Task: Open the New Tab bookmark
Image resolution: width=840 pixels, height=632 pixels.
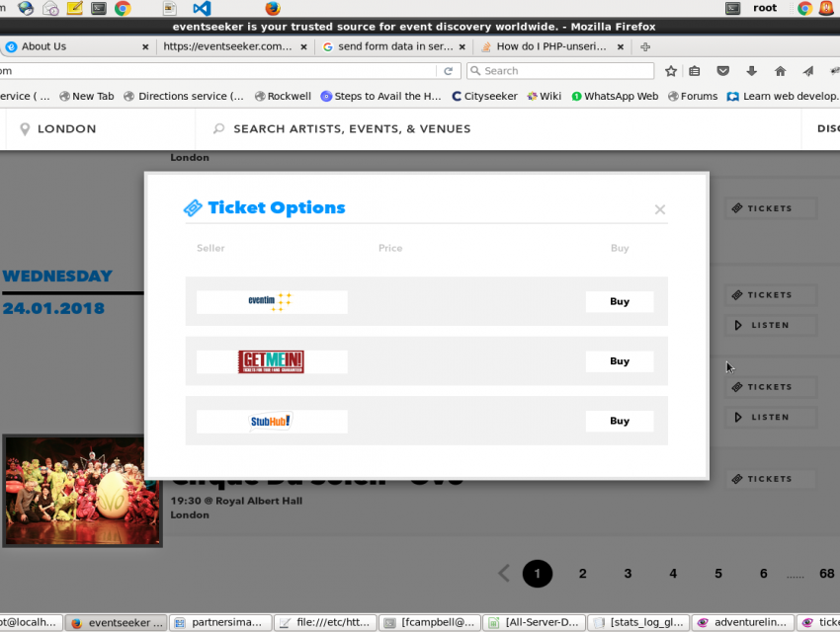Action: click(x=87, y=97)
